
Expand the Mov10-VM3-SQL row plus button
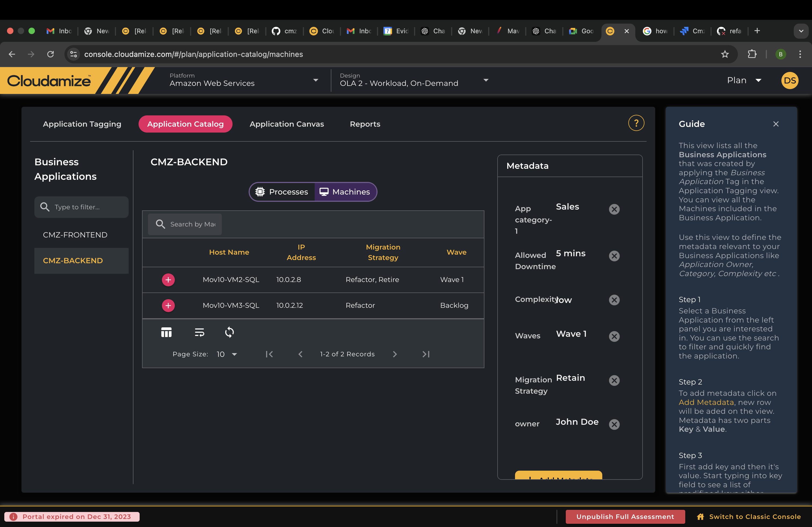(168, 305)
